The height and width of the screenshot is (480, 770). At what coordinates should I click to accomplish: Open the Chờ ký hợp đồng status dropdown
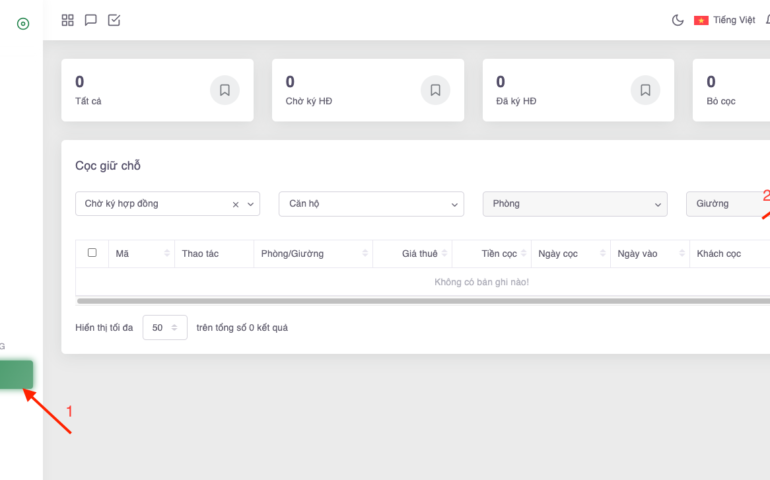155,204
